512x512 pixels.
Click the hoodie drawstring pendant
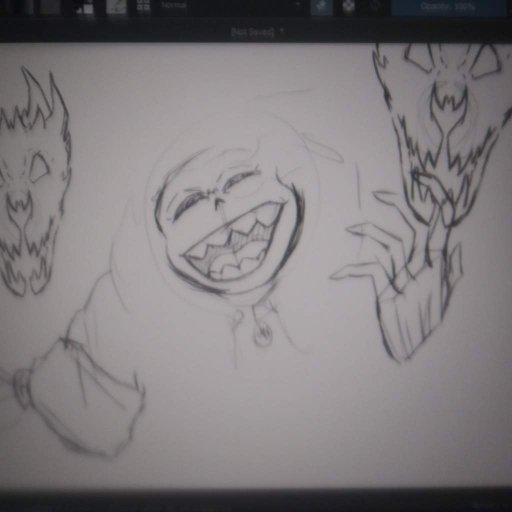(x=263, y=334)
